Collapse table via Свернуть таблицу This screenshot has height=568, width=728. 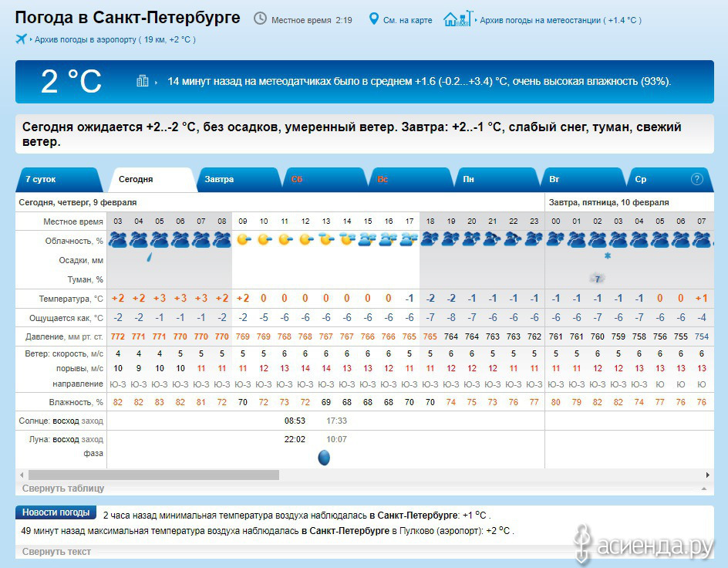[63, 488]
